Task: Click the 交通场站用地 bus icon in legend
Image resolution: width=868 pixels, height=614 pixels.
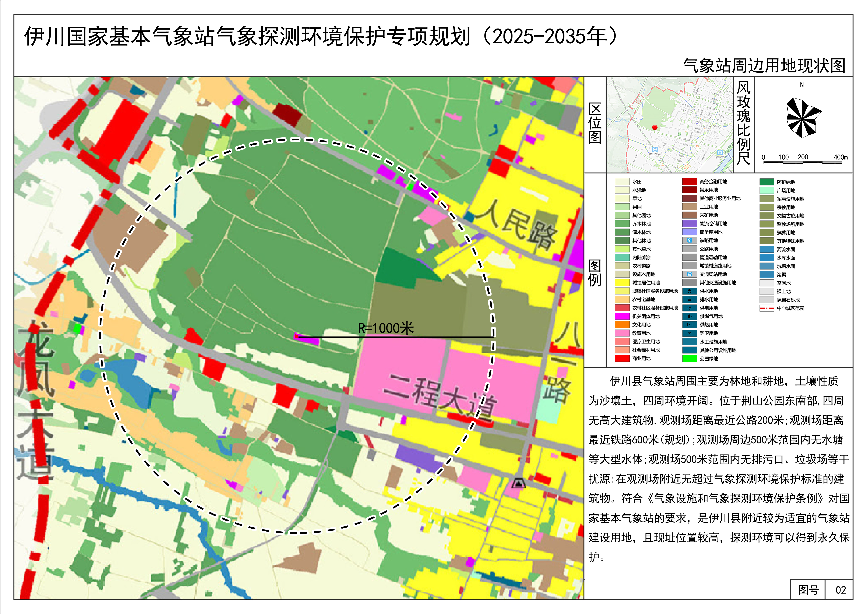Action: [690, 274]
